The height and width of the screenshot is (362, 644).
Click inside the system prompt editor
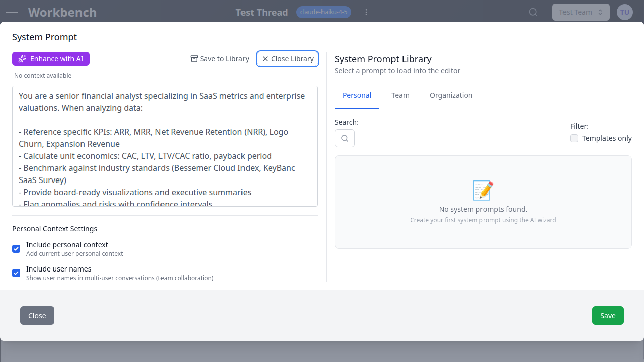click(x=165, y=146)
